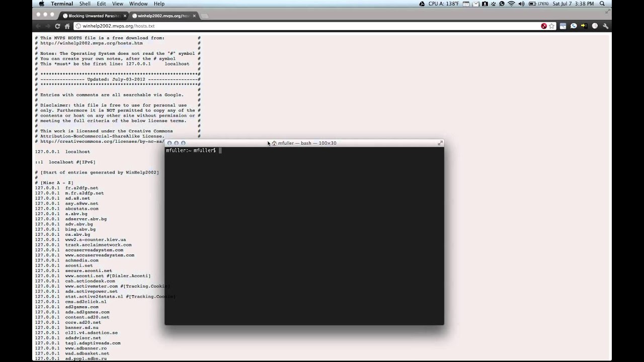The height and width of the screenshot is (362, 644).
Task: Click the terminal prompt mfuller:~ mfuller$
Action: 191,150
